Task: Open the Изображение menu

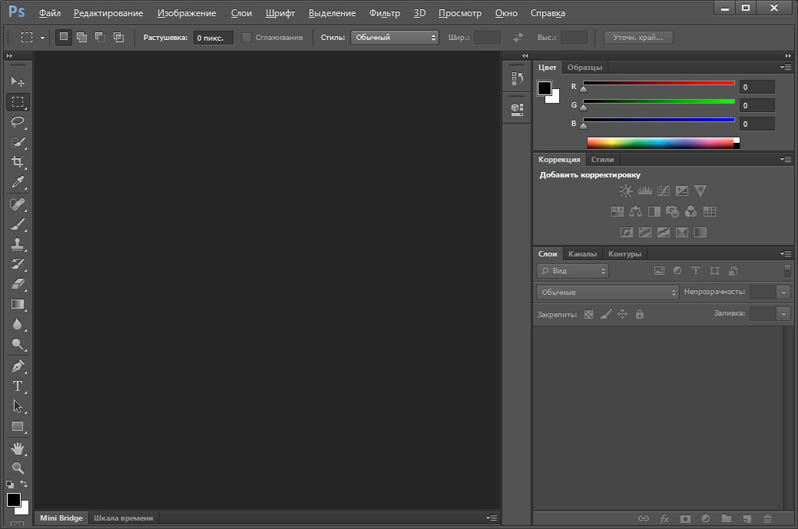Action: 187,13
